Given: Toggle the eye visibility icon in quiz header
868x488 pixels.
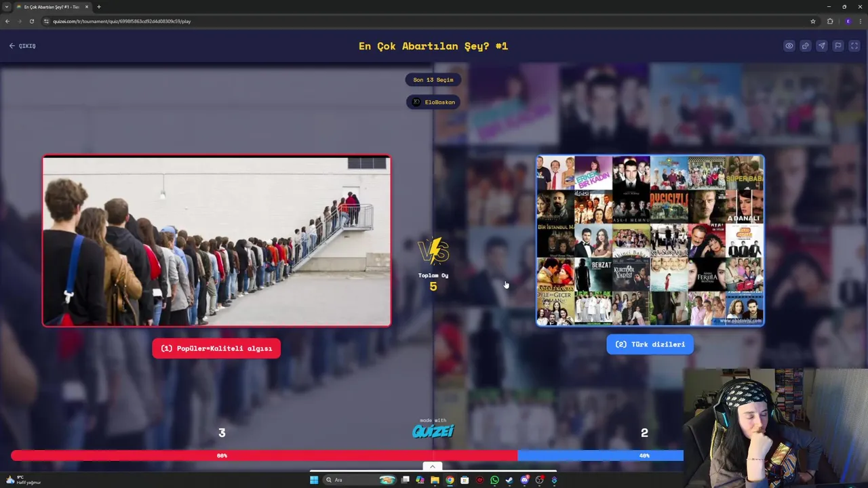Looking at the screenshot, I should (x=789, y=46).
